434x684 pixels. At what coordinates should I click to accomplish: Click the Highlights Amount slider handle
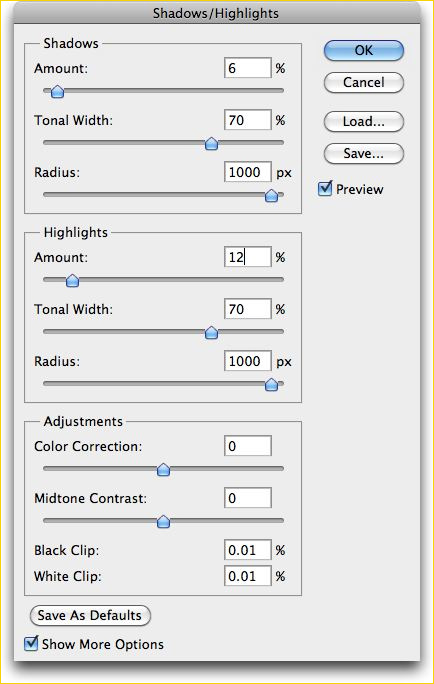point(72,280)
